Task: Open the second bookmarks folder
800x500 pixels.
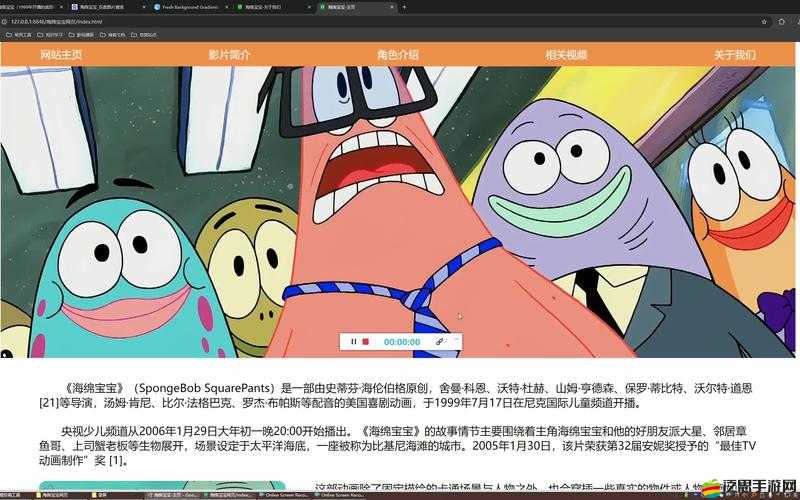Action: [x=50, y=35]
